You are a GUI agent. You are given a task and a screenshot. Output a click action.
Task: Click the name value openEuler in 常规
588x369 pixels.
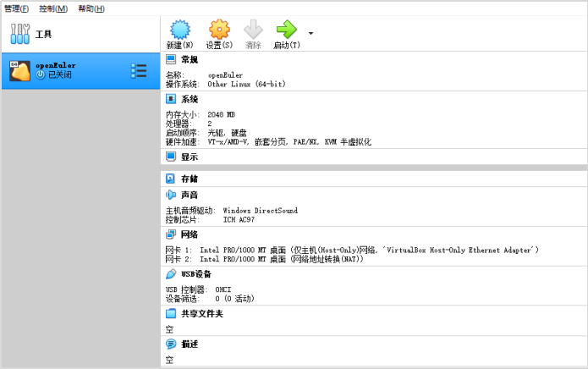click(x=225, y=75)
